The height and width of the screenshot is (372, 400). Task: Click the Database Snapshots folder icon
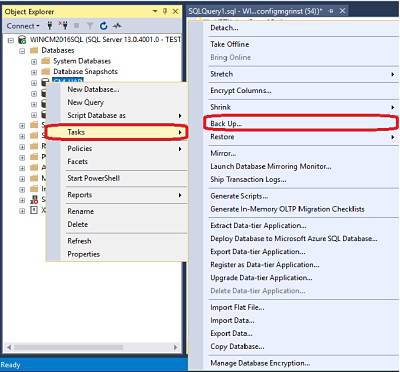point(46,71)
